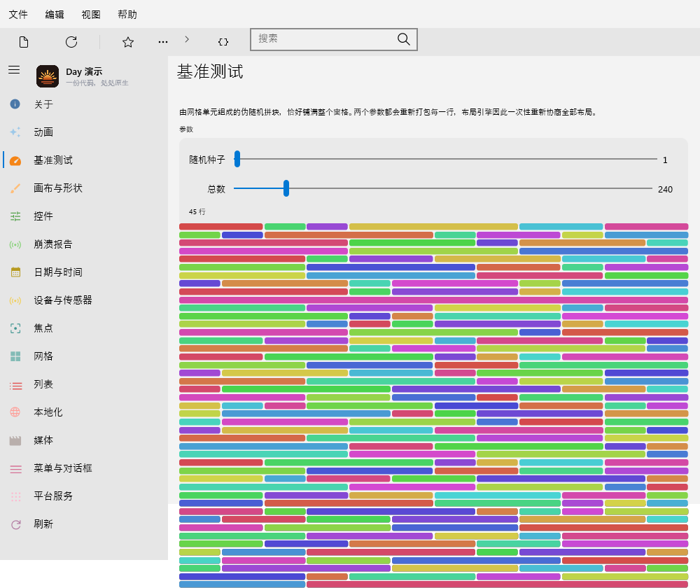
Task: Select the 焦点 focus frame icon
Action: pyautogui.click(x=15, y=328)
